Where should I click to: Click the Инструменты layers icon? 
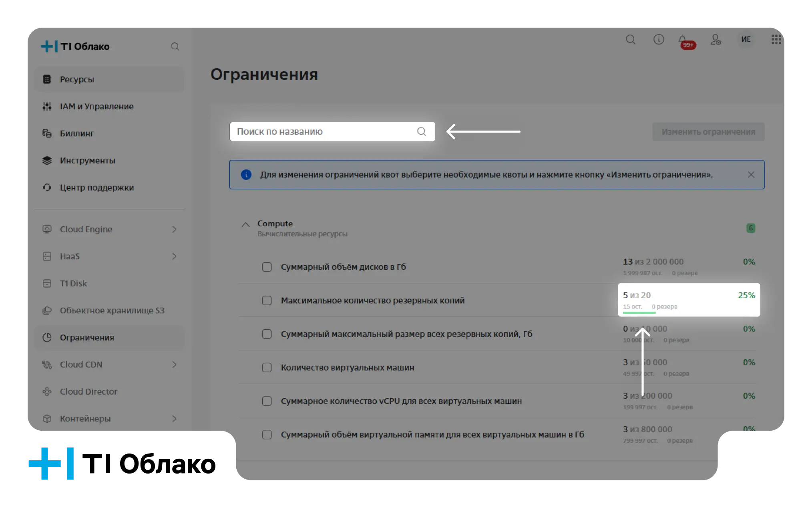pyautogui.click(x=47, y=160)
